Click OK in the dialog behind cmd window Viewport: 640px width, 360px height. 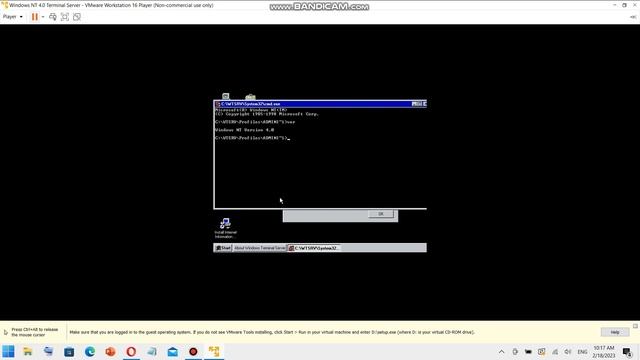(x=381, y=214)
